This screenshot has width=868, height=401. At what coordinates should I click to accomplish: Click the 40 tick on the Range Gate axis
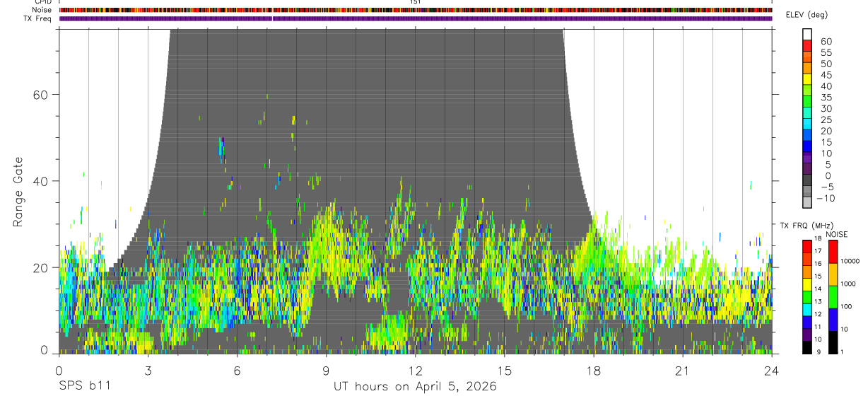tap(42, 181)
